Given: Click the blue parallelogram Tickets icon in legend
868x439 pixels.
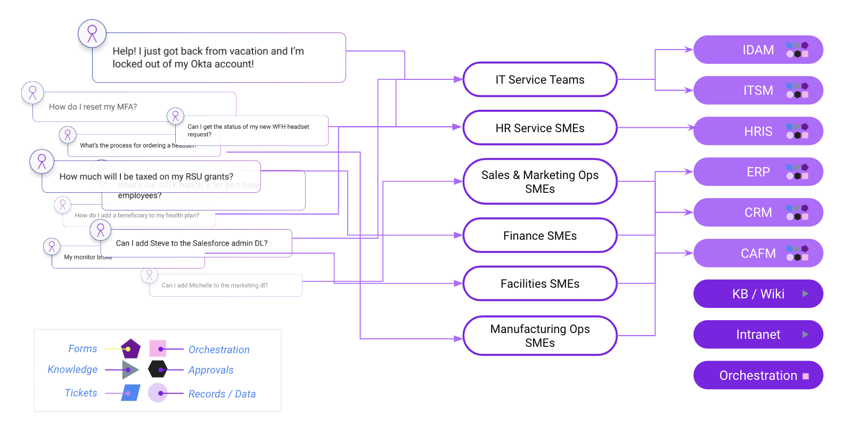Looking at the screenshot, I should click(x=130, y=393).
